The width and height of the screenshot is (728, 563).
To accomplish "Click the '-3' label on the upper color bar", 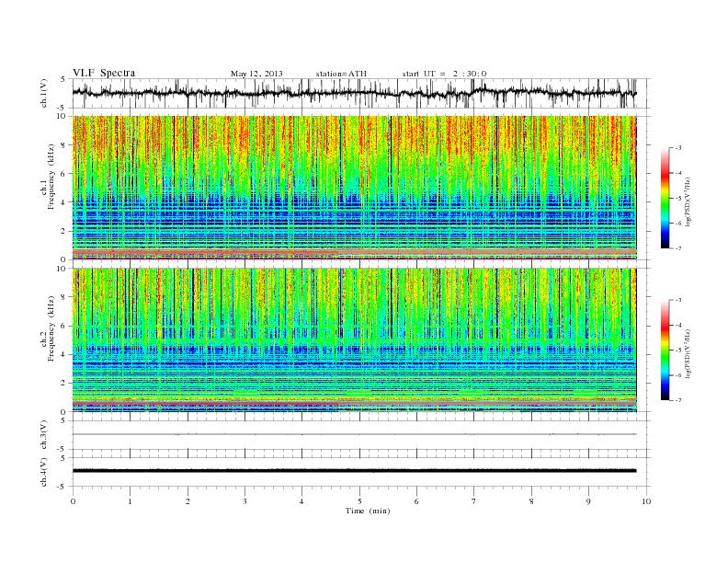I will click(678, 148).
